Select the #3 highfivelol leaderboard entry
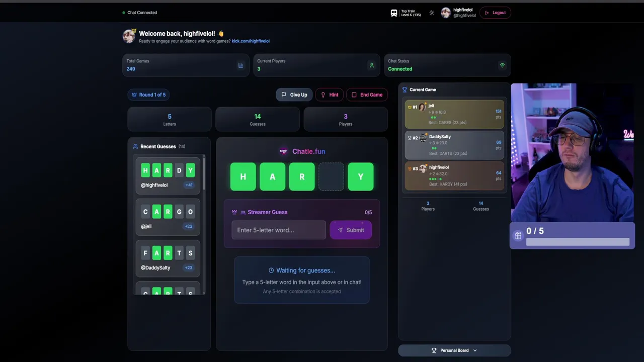The image size is (644, 362). 454,175
